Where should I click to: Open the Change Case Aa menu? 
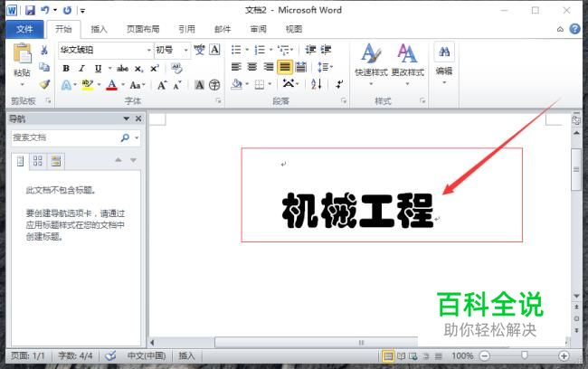click(x=136, y=85)
